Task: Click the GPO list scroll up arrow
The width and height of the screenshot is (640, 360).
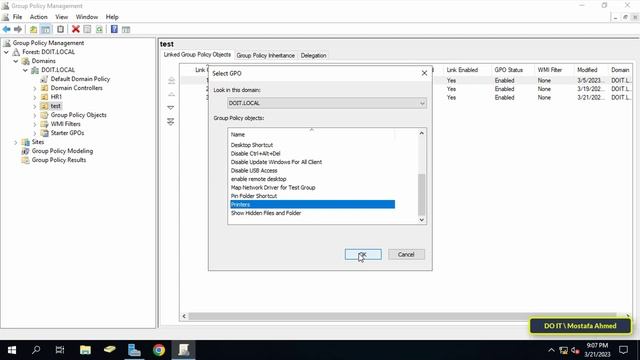Action: pos(422,133)
